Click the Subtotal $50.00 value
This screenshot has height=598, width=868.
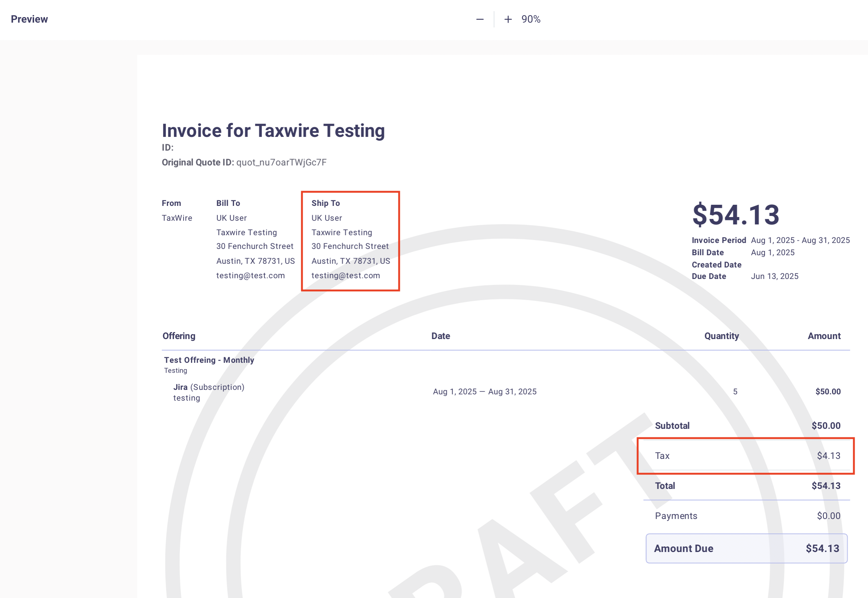(x=826, y=425)
